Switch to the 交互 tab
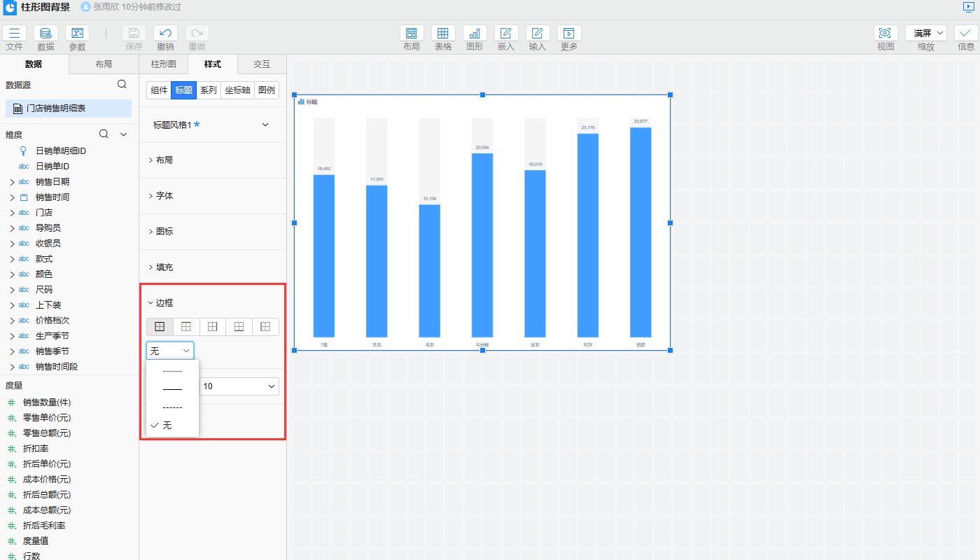The width and height of the screenshot is (980, 560). pyautogui.click(x=262, y=64)
